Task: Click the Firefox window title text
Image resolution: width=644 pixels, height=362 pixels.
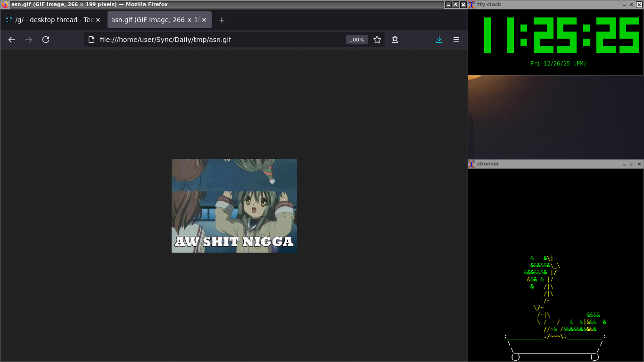Action: coord(90,5)
